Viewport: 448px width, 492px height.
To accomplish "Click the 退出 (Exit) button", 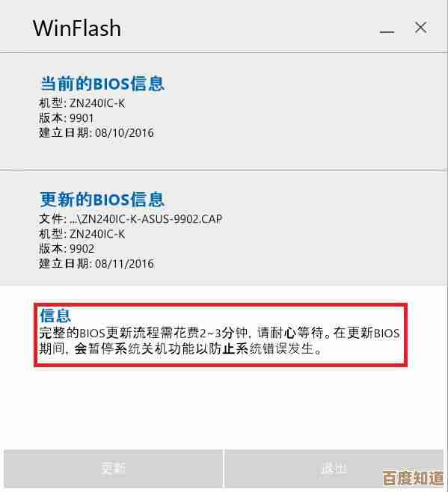I will [334, 469].
